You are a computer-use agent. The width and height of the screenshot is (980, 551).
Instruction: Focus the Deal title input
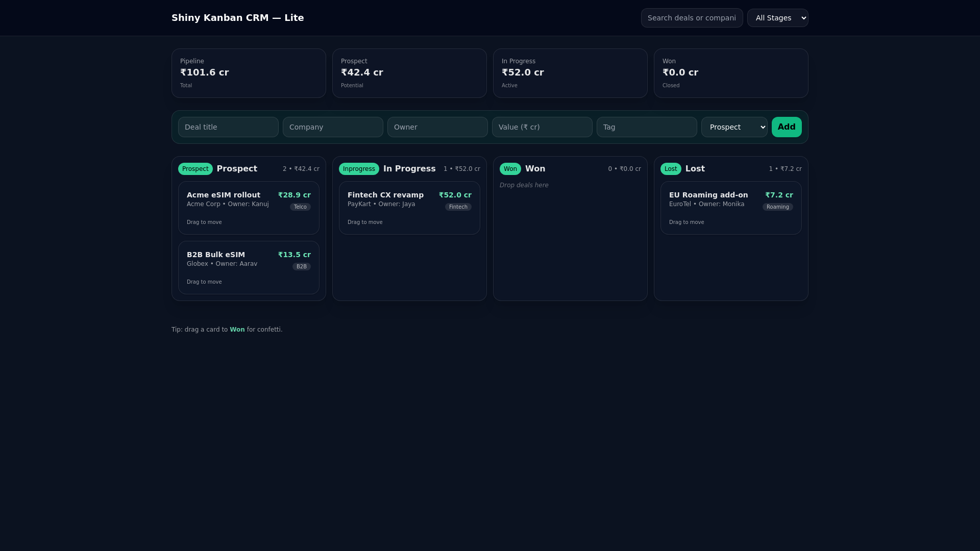[228, 127]
